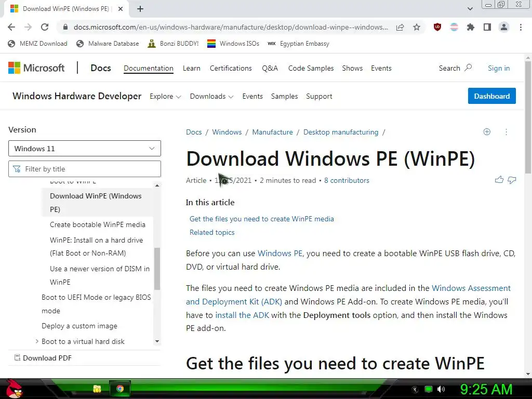Open Code Samples in the top nav
The height and width of the screenshot is (399, 532).
coord(311,68)
